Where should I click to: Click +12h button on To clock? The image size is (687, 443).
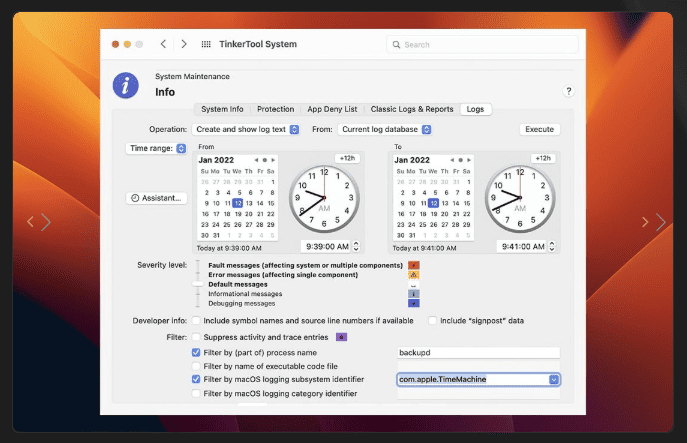pyautogui.click(x=543, y=158)
